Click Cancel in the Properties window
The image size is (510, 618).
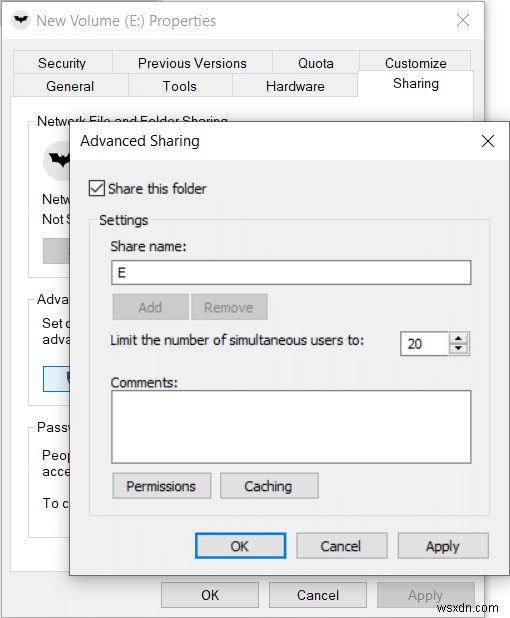point(318,595)
